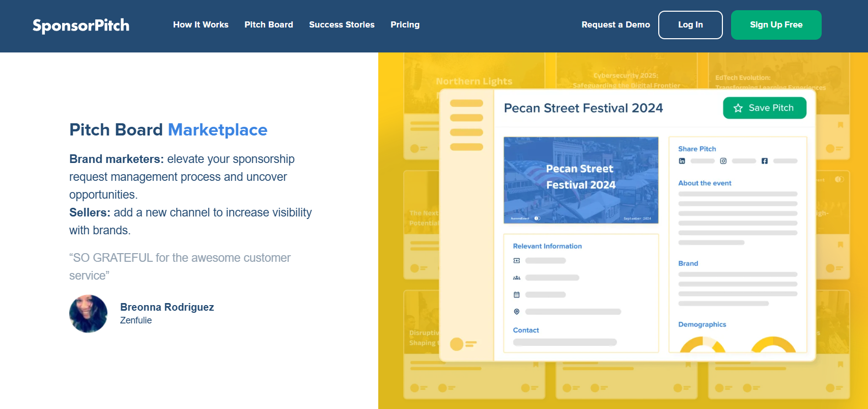
Task: Open the Pricing page
Action: pyautogui.click(x=405, y=24)
